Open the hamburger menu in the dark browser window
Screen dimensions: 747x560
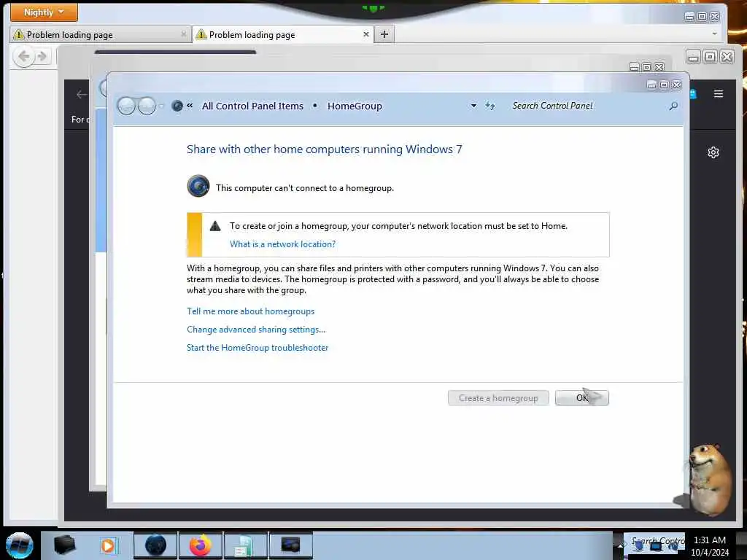point(719,94)
